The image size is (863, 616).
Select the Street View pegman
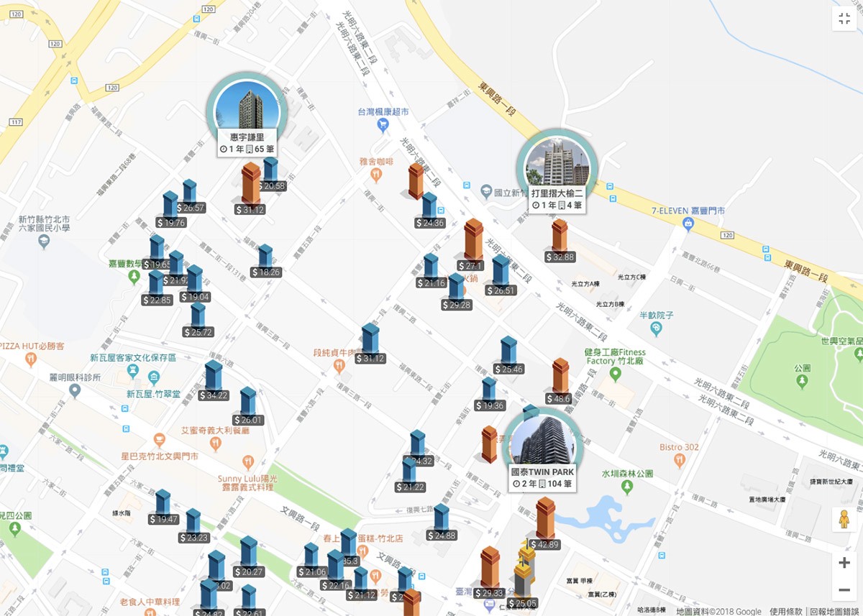(x=844, y=520)
